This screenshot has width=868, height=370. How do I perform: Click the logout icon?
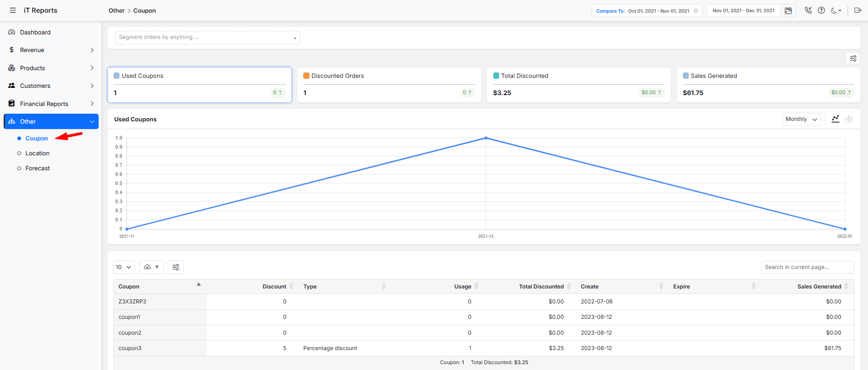pos(858,10)
